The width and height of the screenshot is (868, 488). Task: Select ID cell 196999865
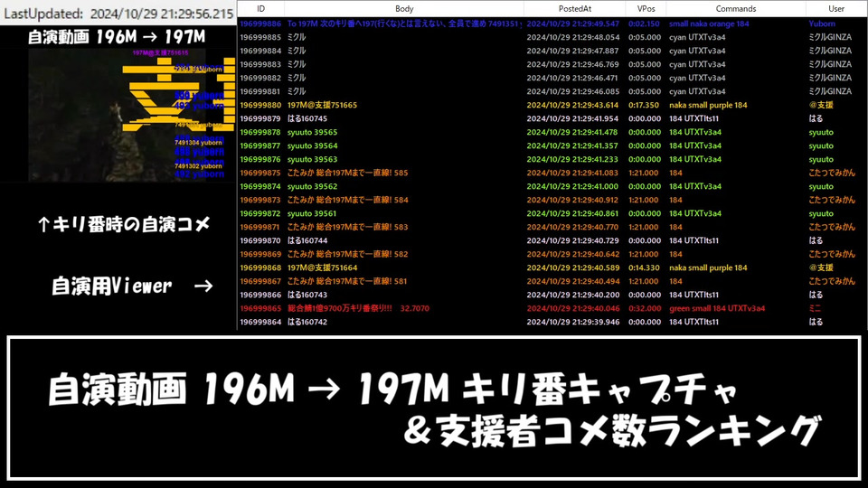[x=260, y=308]
